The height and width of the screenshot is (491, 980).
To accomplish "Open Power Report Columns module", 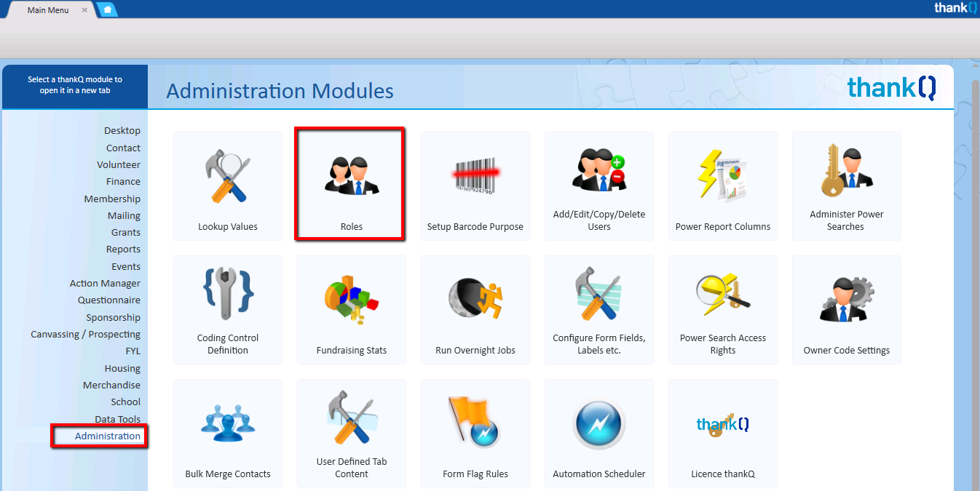I will (x=723, y=186).
